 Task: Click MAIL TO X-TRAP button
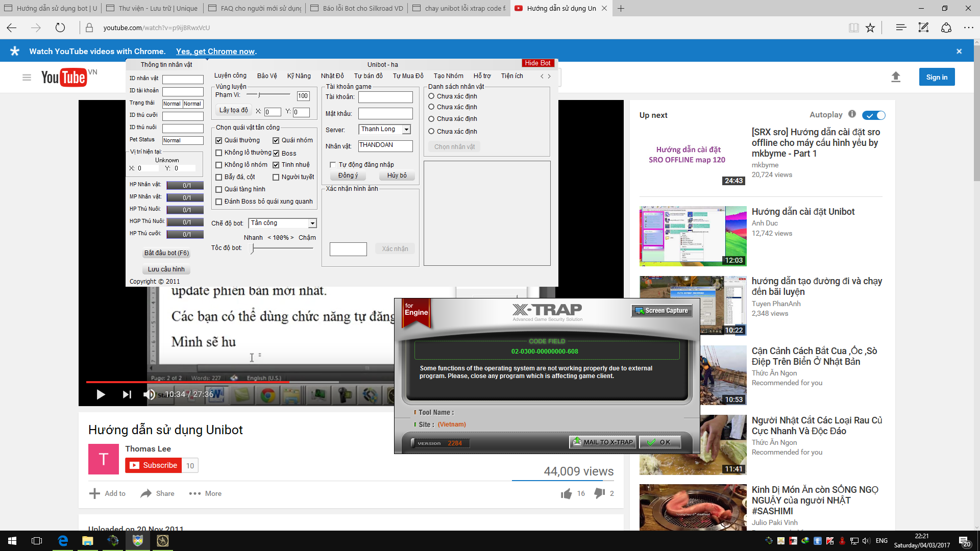603,442
